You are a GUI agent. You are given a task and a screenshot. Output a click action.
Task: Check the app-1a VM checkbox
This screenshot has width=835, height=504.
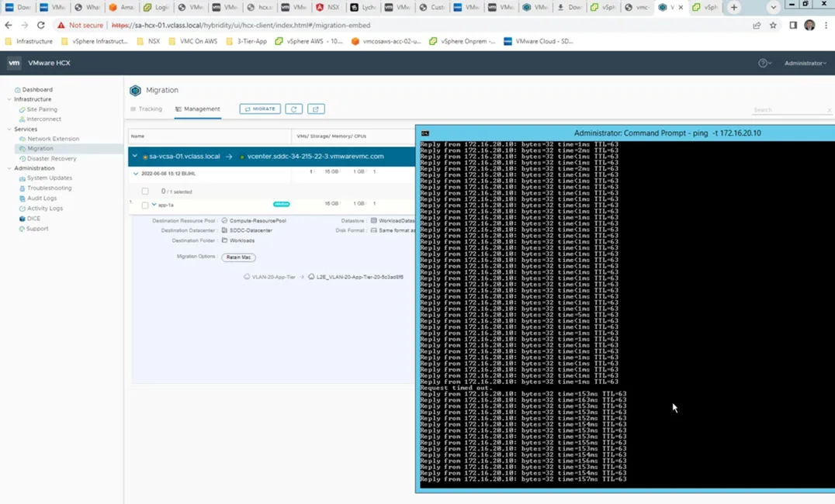(x=145, y=205)
